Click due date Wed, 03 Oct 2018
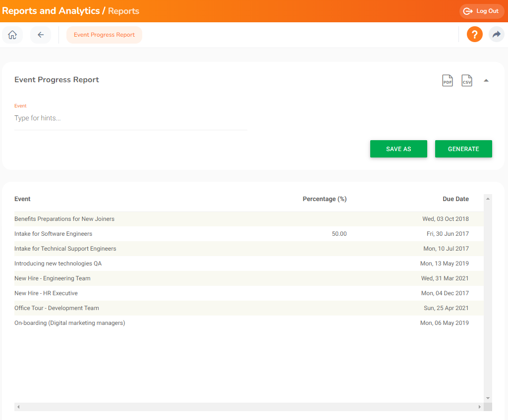The height and width of the screenshot is (420, 508). (446, 219)
